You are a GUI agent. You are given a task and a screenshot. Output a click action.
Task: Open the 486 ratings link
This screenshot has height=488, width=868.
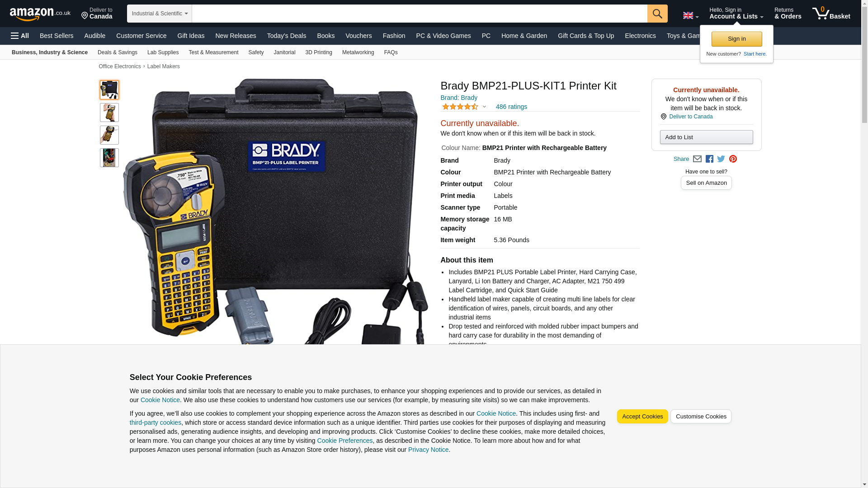(x=511, y=107)
